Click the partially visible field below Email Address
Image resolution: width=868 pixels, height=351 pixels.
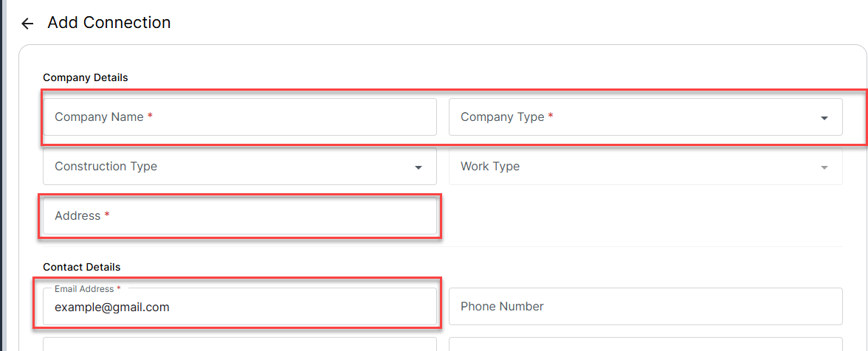(240, 344)
